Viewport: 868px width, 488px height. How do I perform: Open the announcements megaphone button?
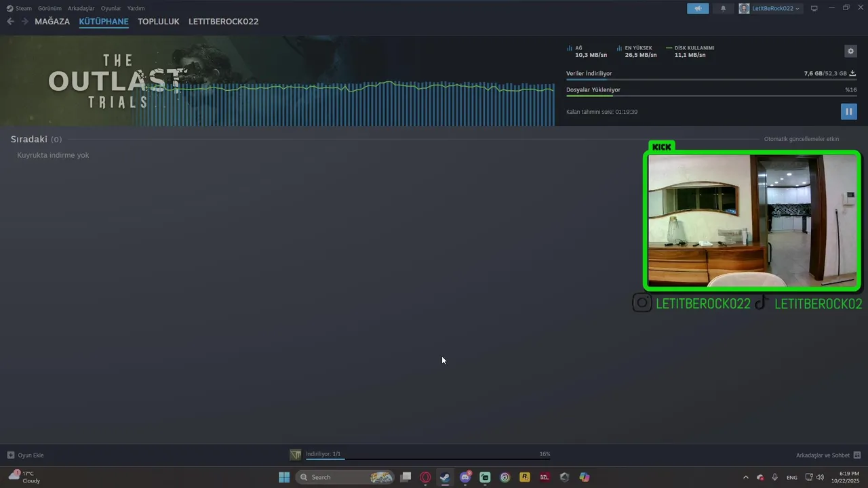(698, 8)
